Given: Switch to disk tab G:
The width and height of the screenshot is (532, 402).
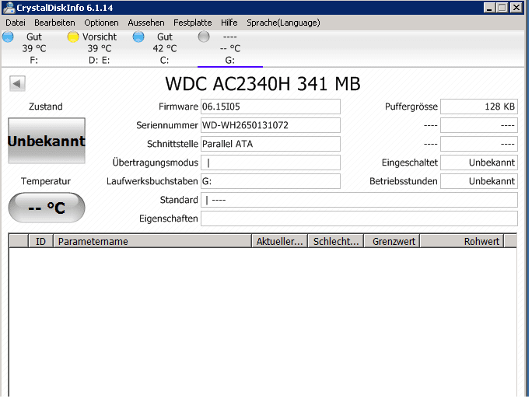Looking at the screenshot, I should pyautogui.click(x=230, y=48).
